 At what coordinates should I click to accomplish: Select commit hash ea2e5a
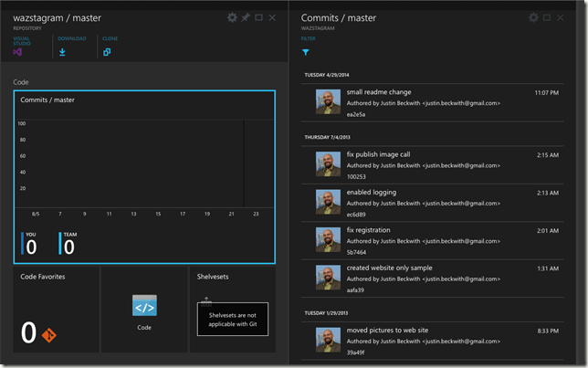pos(356,114)
